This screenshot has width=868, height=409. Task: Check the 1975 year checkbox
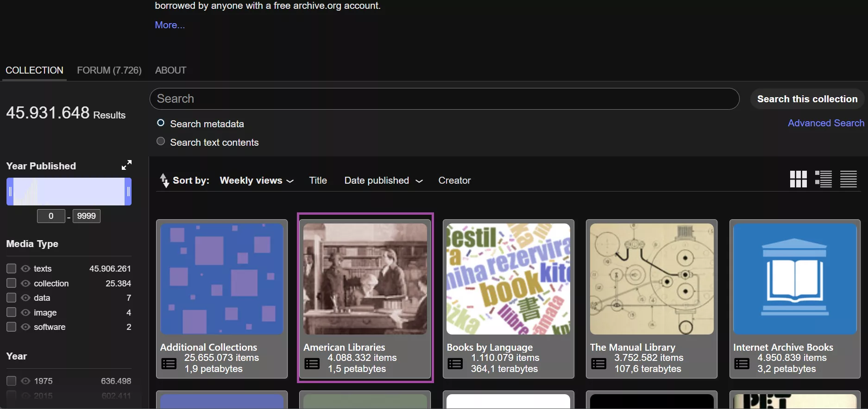(x=12, y=381)
